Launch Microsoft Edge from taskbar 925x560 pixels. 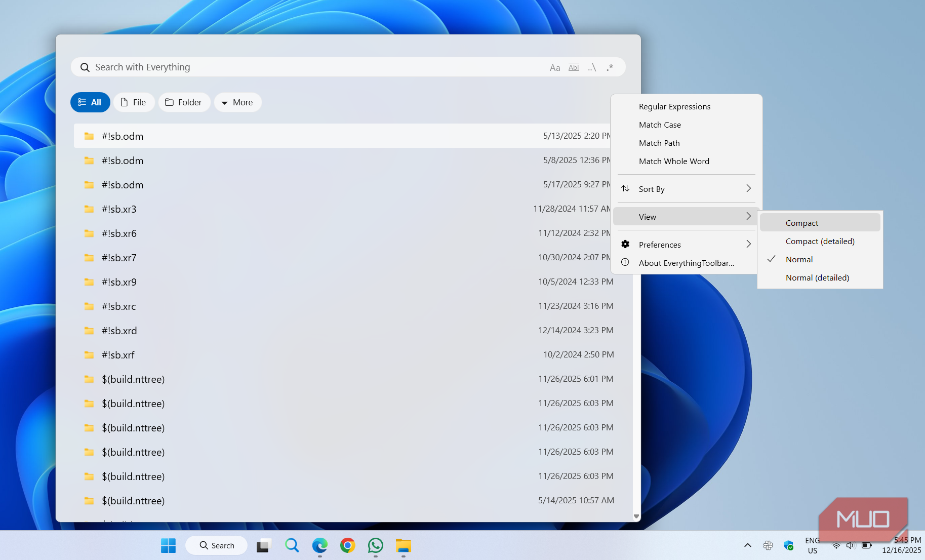[319, 545]
